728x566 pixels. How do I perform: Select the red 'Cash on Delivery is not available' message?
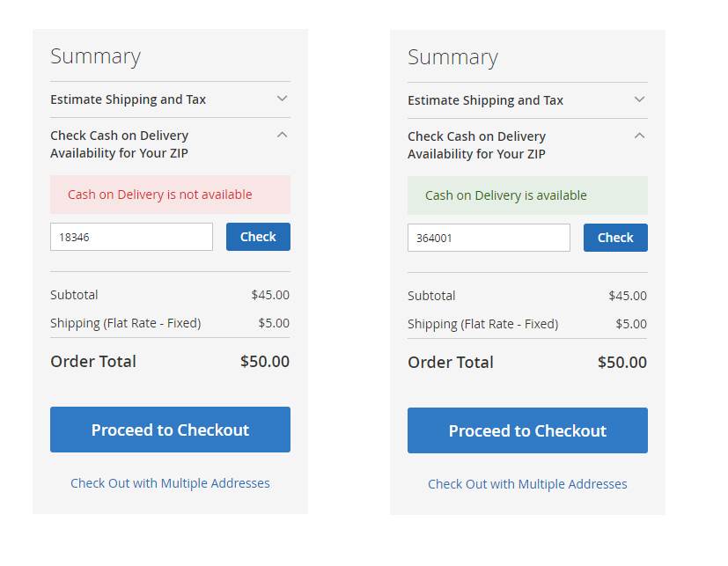(x=160, y=195)
